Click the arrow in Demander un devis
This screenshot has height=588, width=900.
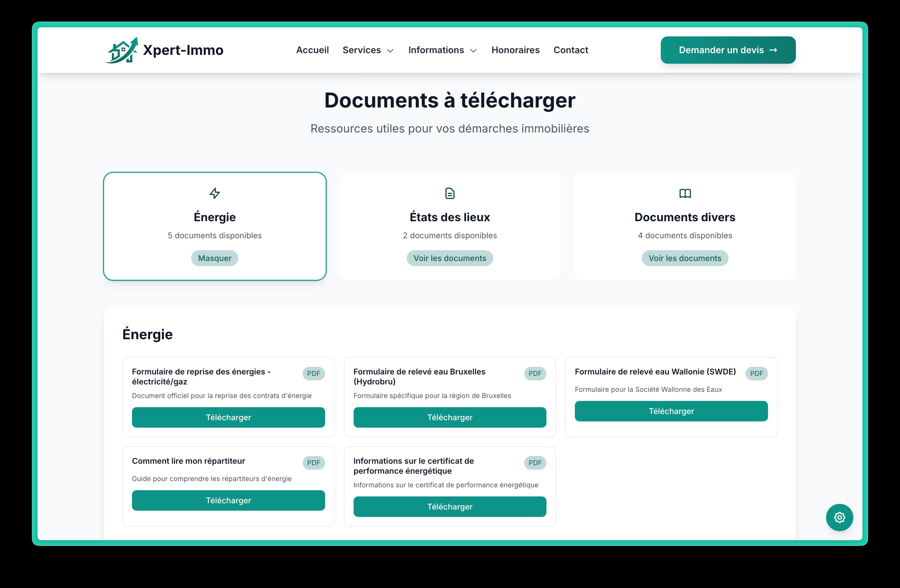click(773, 50)
